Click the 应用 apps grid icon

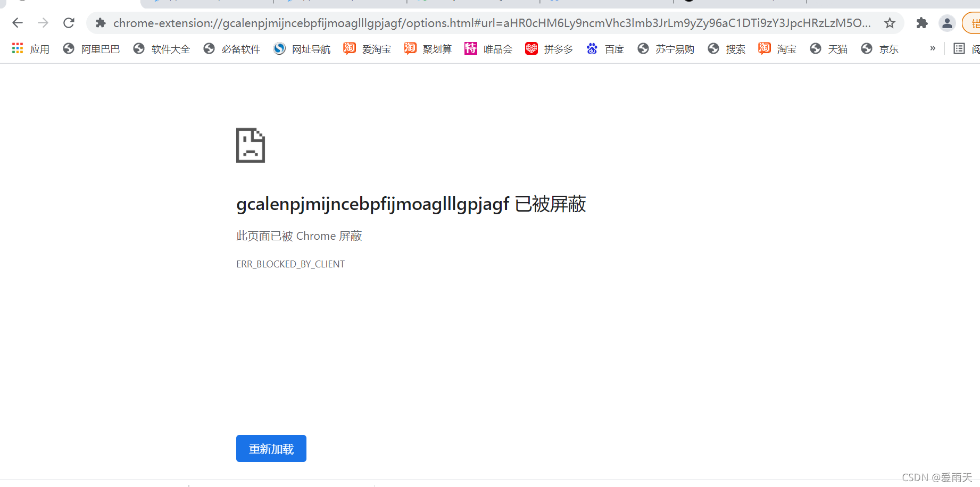[x=17, y=48]
